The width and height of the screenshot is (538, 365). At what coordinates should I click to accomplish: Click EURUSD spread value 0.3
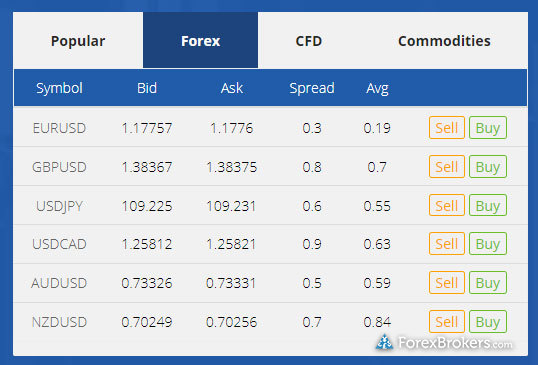tap(312, 128)
